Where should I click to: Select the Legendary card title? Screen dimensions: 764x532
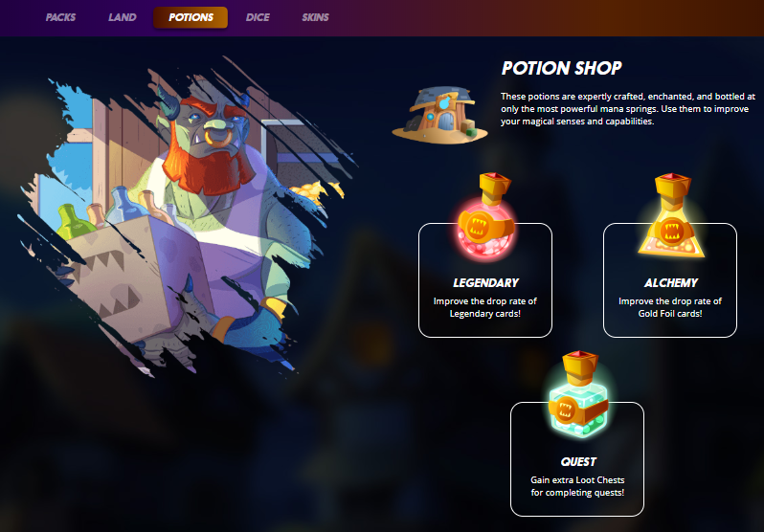(485, 282)
